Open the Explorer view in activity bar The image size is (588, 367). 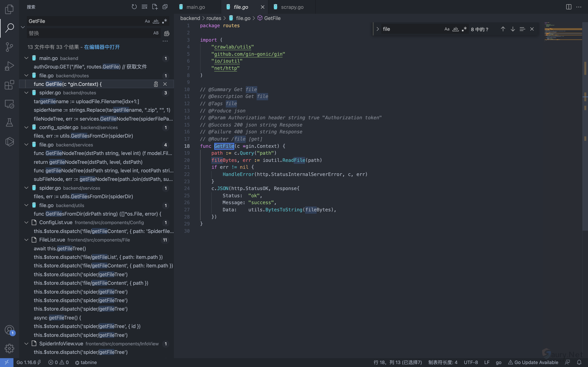(9, 9)
